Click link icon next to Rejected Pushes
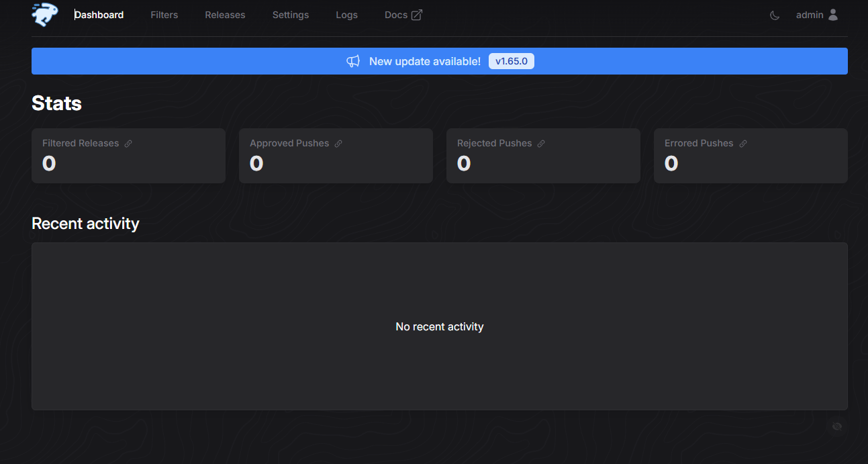This screenshot has height=464, width=868. coord(541,144)
